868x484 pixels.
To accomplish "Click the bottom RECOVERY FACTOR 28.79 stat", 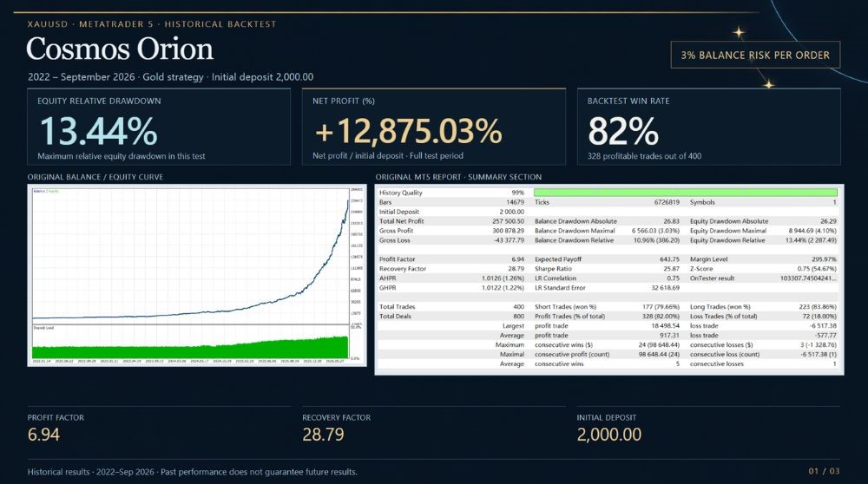I will coord(336,428).
